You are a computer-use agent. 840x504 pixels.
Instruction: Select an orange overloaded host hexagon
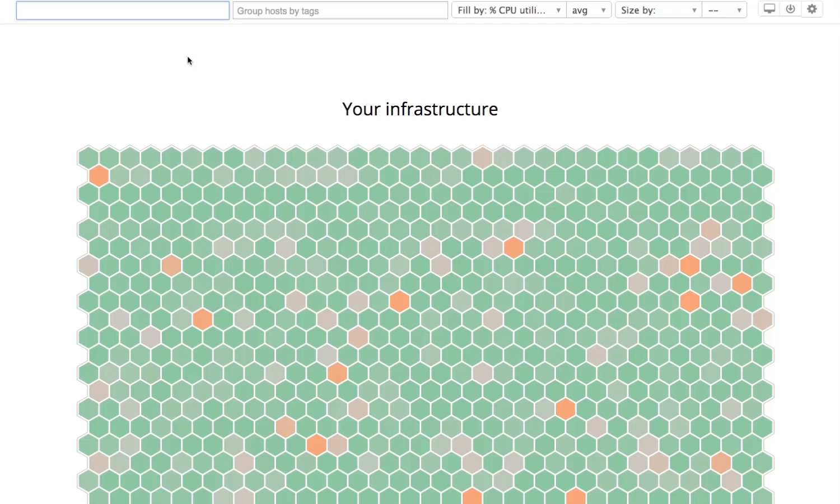pos(513,247)
